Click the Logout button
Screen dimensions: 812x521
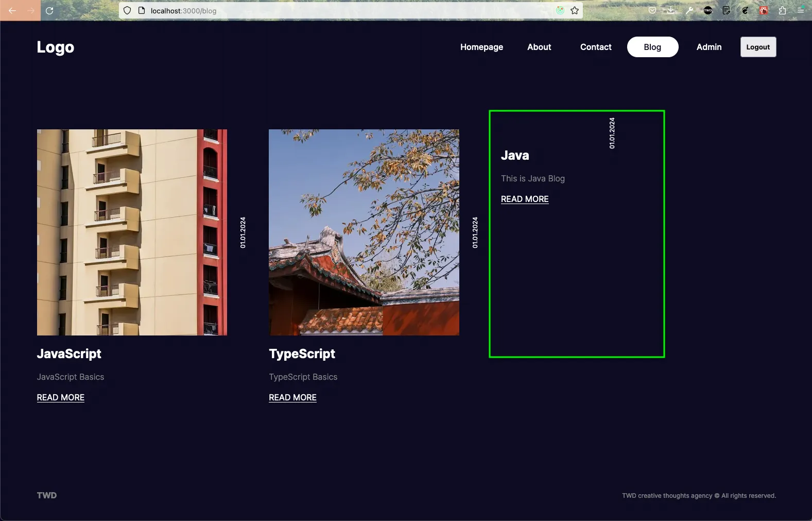pos(758,47)
